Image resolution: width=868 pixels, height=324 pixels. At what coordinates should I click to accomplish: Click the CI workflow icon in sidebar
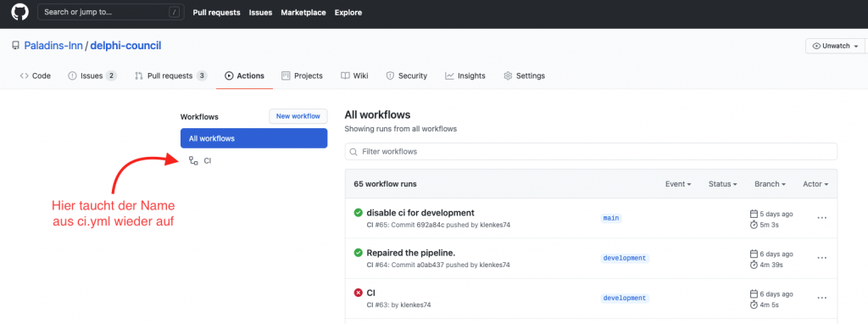[193, 160]
